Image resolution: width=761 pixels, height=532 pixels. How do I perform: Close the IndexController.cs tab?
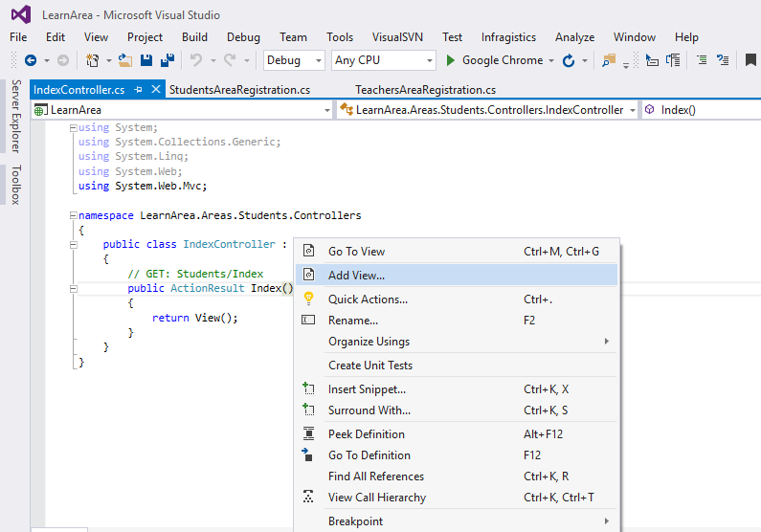(x=155, y=90)
